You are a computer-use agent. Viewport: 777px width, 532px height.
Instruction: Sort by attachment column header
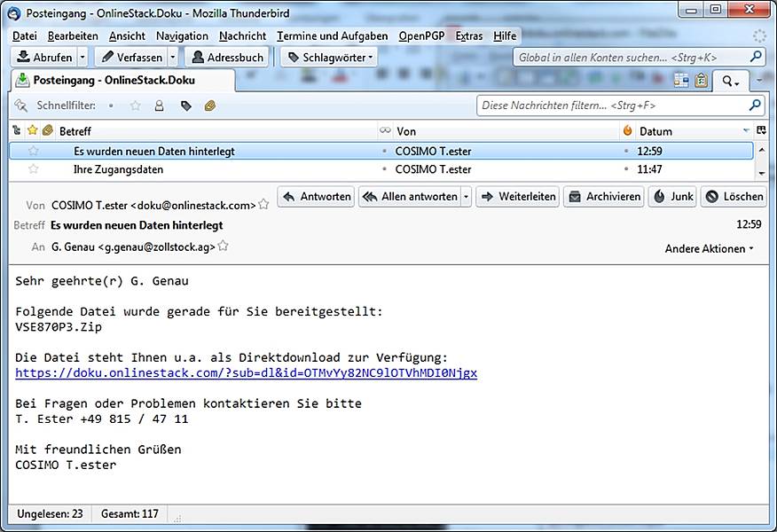tap(48, 130)
